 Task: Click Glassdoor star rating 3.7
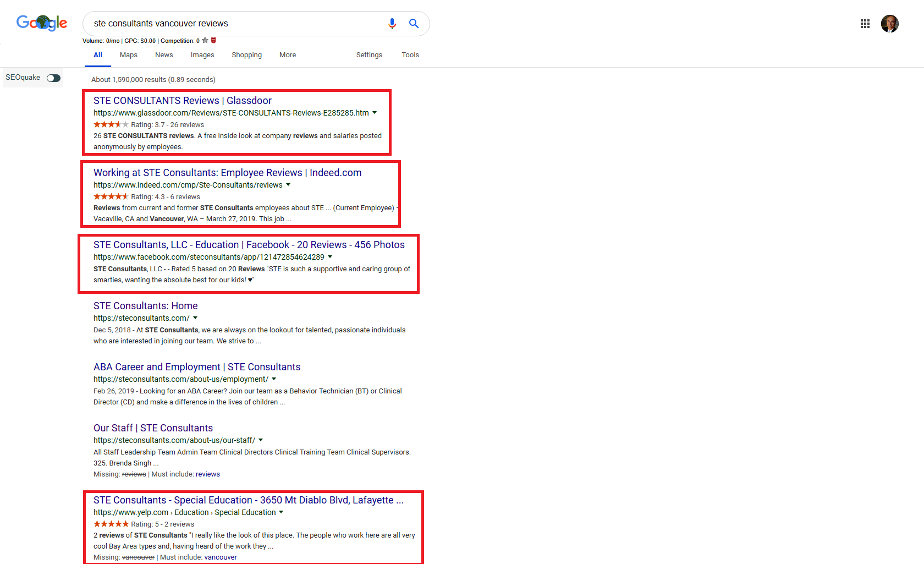(111, 124)
